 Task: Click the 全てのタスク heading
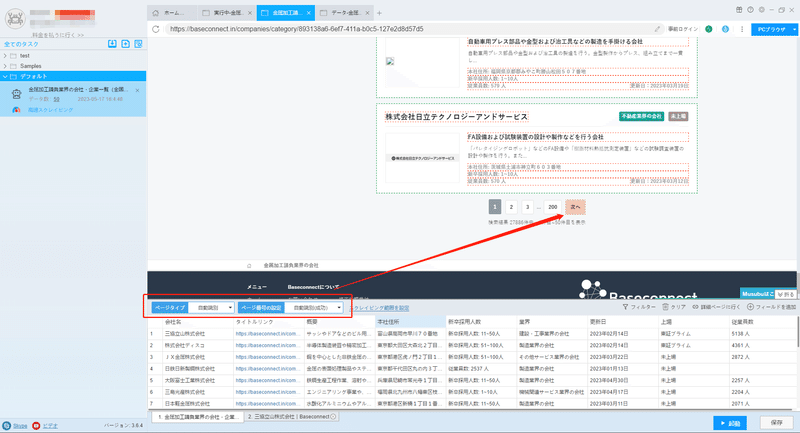[21, 44]
